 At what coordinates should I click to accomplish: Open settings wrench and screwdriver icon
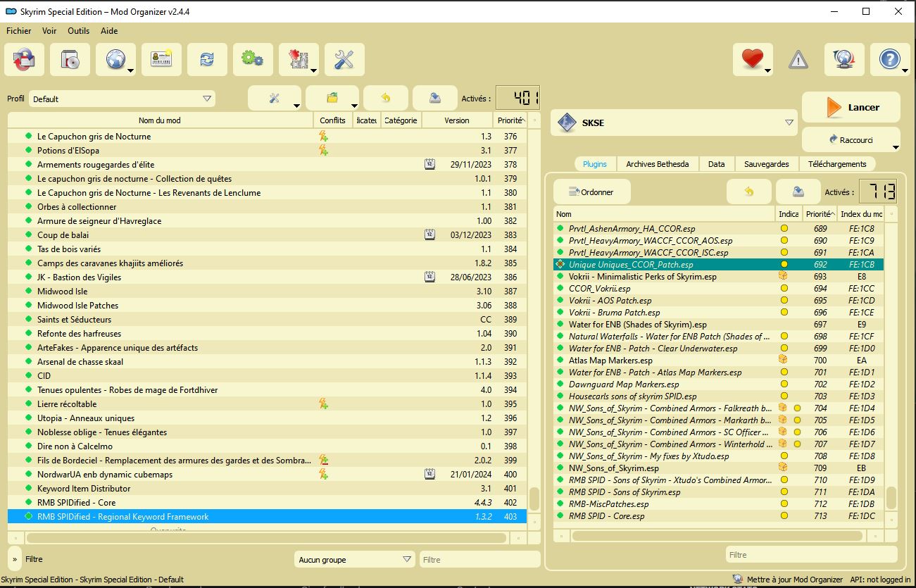coord(344,60)
